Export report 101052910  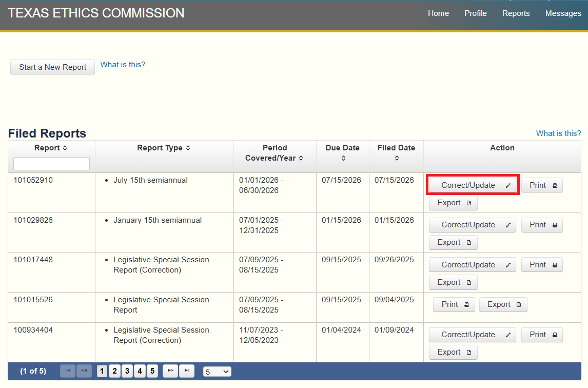(x=453, y=203)
